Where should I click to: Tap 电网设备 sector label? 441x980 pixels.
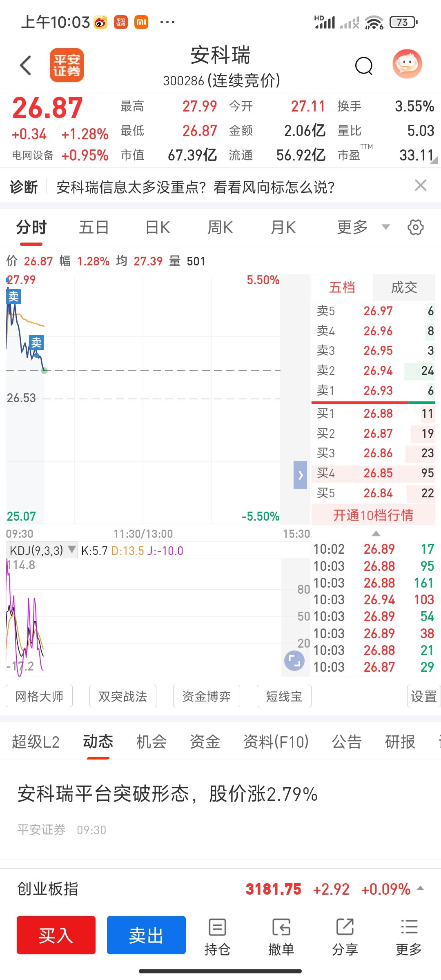pos(33,155)
